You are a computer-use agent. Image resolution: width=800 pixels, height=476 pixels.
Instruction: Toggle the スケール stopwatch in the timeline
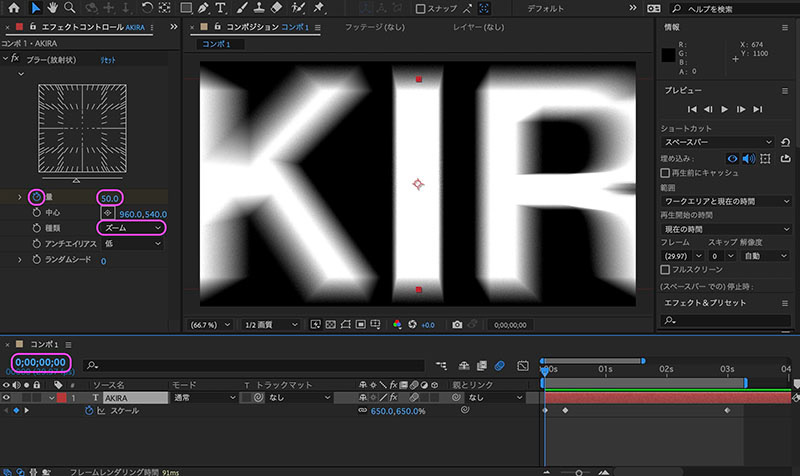89,411
